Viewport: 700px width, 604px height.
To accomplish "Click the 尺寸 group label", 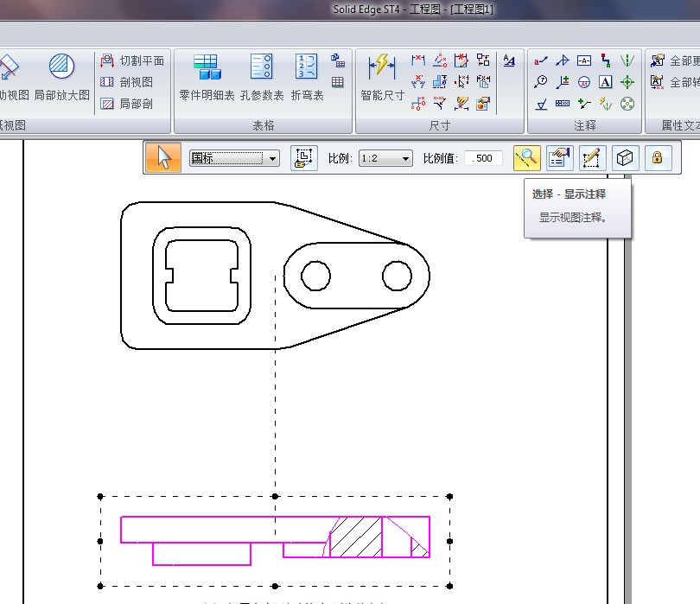I will coord(440,126).
